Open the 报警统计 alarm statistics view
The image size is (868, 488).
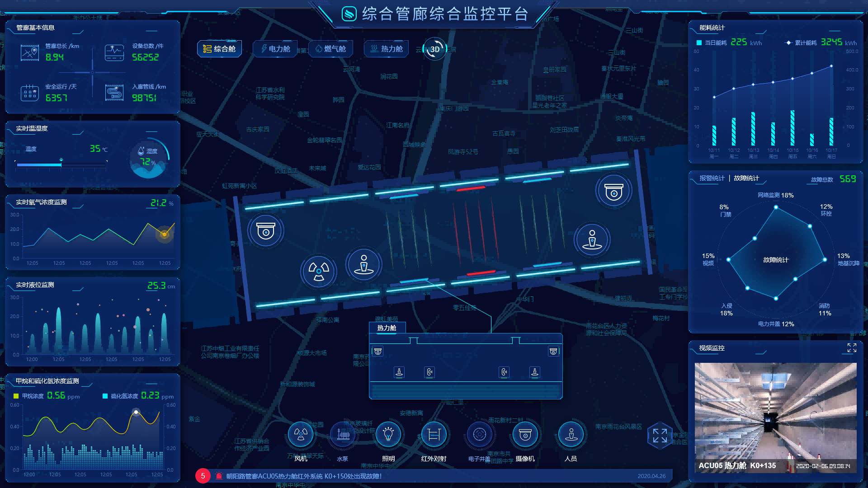pos(712,178)
